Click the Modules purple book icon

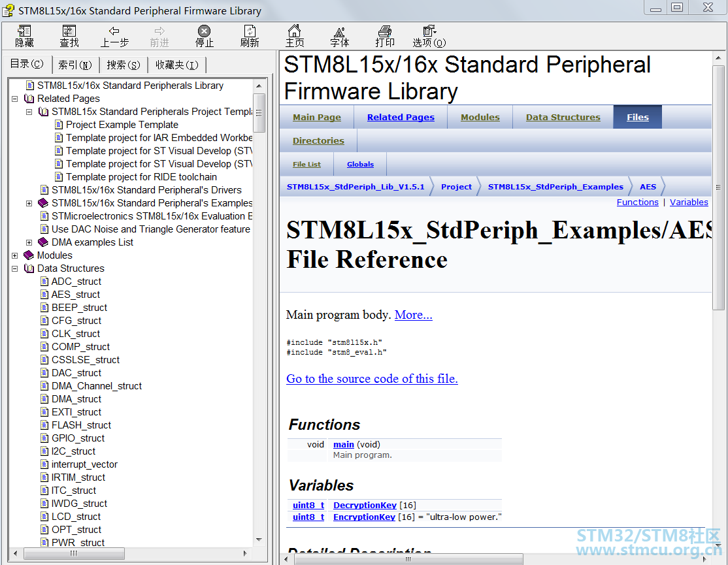(x=29, y=255)
